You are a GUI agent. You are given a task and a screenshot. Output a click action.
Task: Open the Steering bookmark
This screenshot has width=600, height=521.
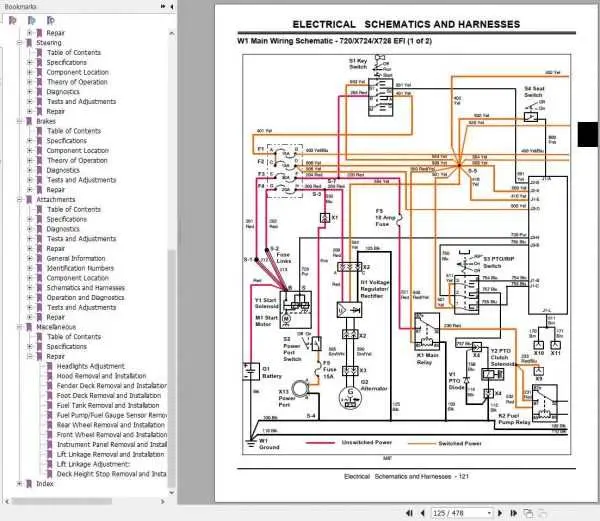49,43
